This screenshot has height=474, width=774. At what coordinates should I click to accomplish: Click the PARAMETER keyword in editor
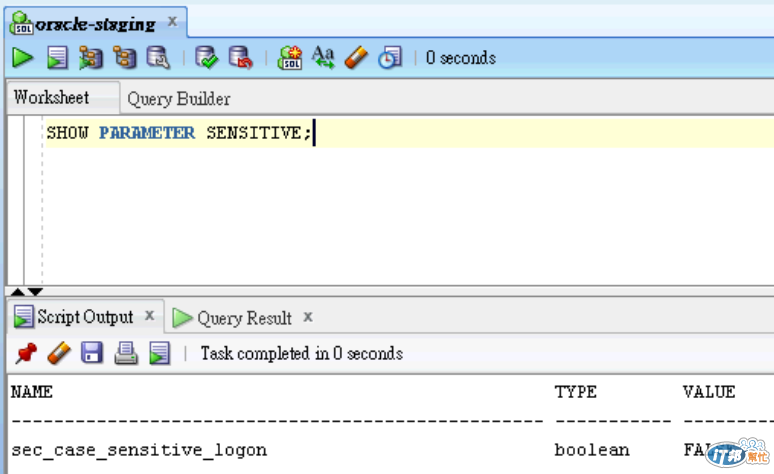147,133
